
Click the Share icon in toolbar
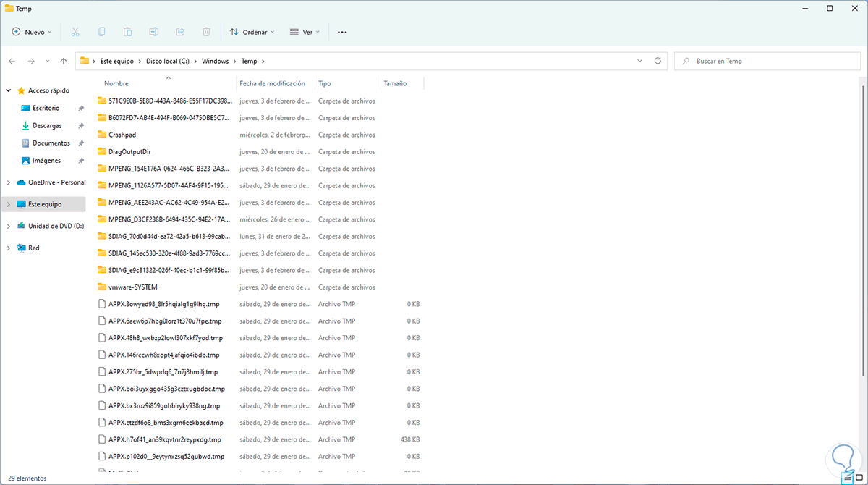click(x=180, y=32)
